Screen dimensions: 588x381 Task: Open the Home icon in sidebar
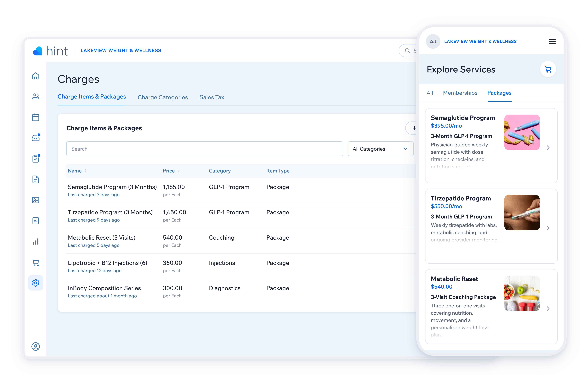coord(36,76)
